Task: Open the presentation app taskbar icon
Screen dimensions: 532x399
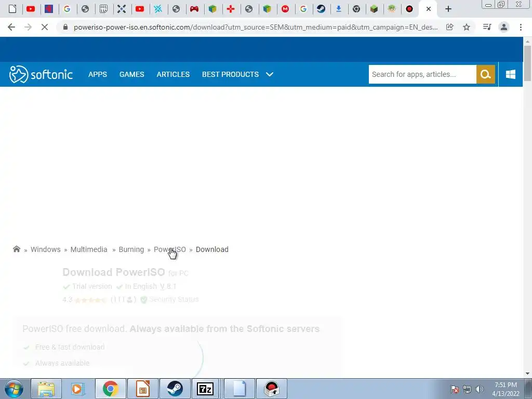Action: [x=143, y=389]
